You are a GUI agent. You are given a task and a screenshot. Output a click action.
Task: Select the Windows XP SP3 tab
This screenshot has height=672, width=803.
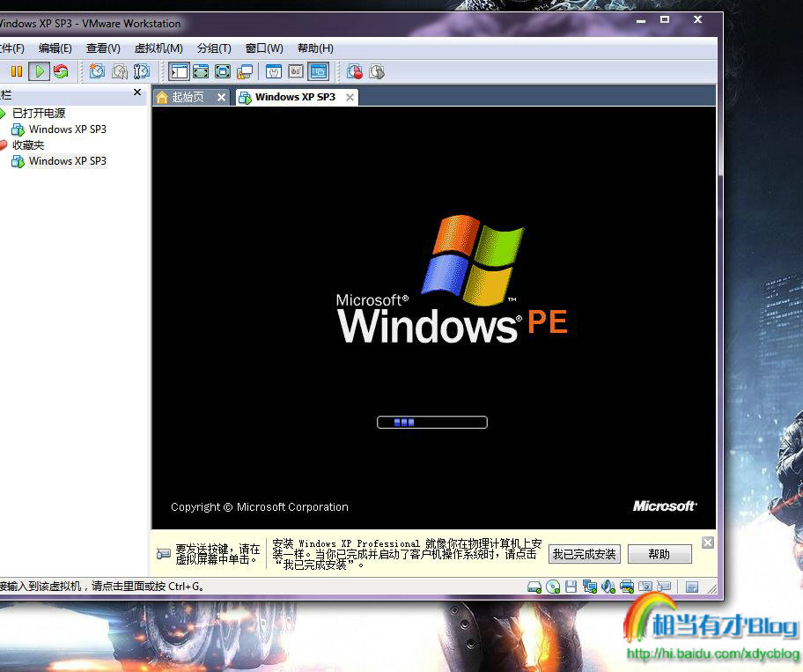pos(295,97)
